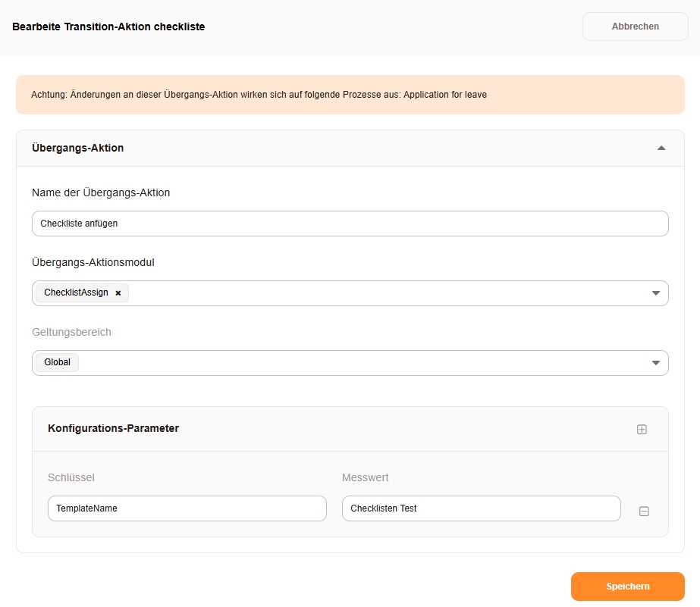Image resolution: width=700 pixels, height=607 pixels.
Task: Click the Geltungsbereich field label
Action: pyautogui.click(x=71, y=332)
